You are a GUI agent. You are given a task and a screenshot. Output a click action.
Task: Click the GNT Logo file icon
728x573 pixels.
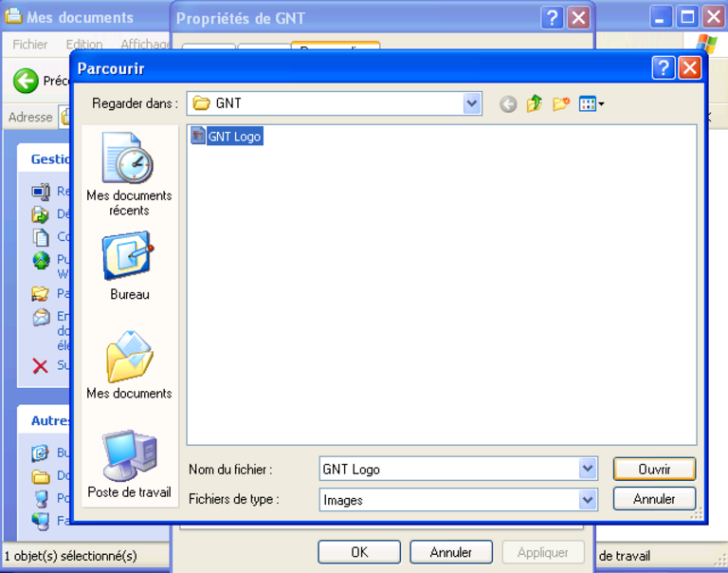tap(198, 136)
